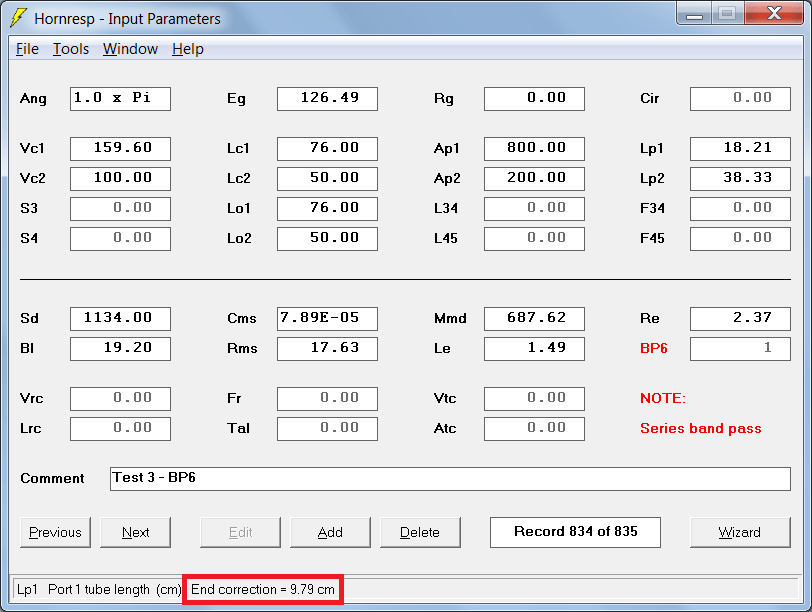Select the Ap2 value field
The image size is (812, 612).
[534, 179]
